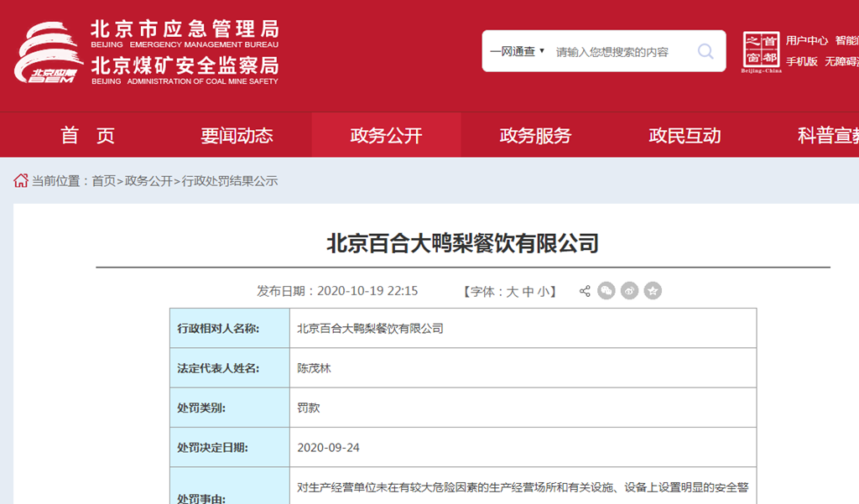Image resolution: width=859 pixels, height=504 pixels.
Task: Open the 用户中心 link
Action: point(807,40)
